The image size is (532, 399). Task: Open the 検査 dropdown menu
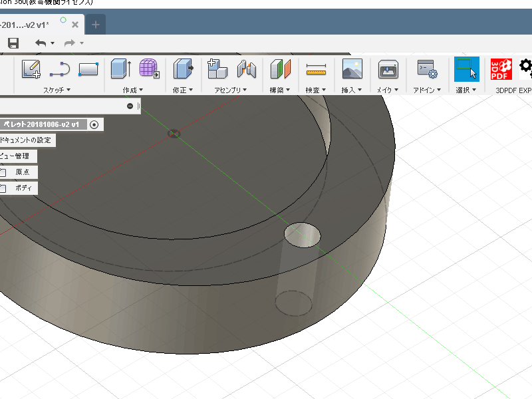click(x=315, y=90)
